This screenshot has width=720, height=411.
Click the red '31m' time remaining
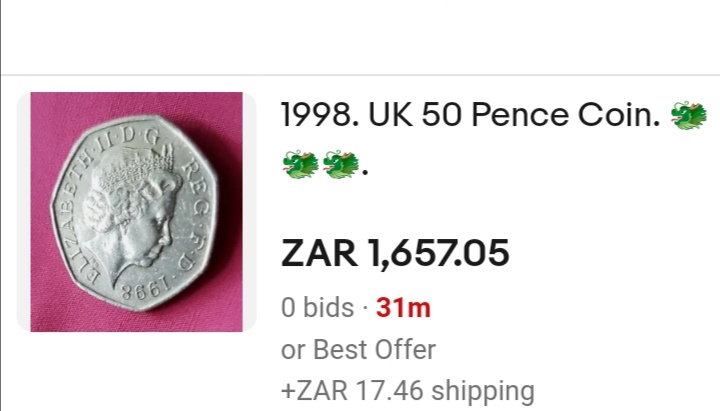click(x=403, y=308)
